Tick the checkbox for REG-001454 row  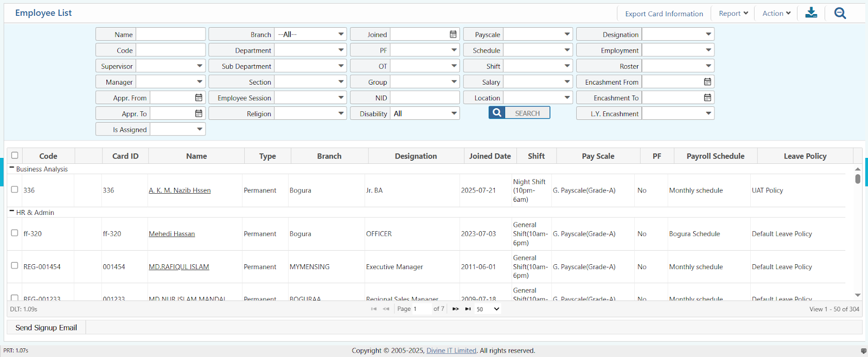tap(15, 265)
